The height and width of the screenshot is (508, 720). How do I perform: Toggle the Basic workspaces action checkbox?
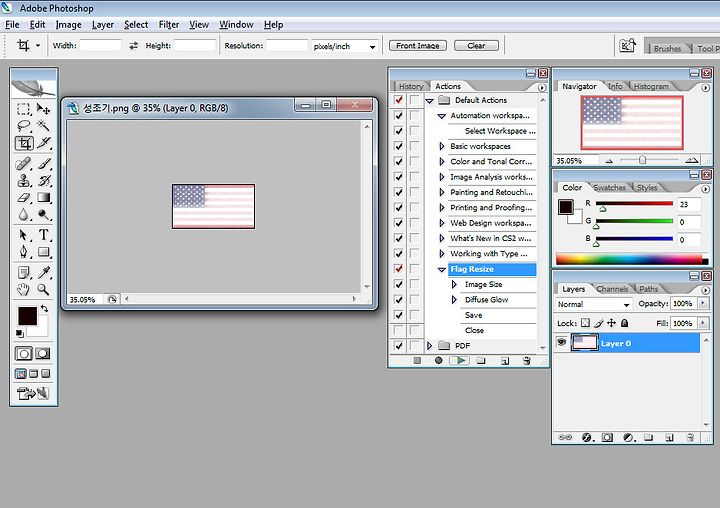399,146
